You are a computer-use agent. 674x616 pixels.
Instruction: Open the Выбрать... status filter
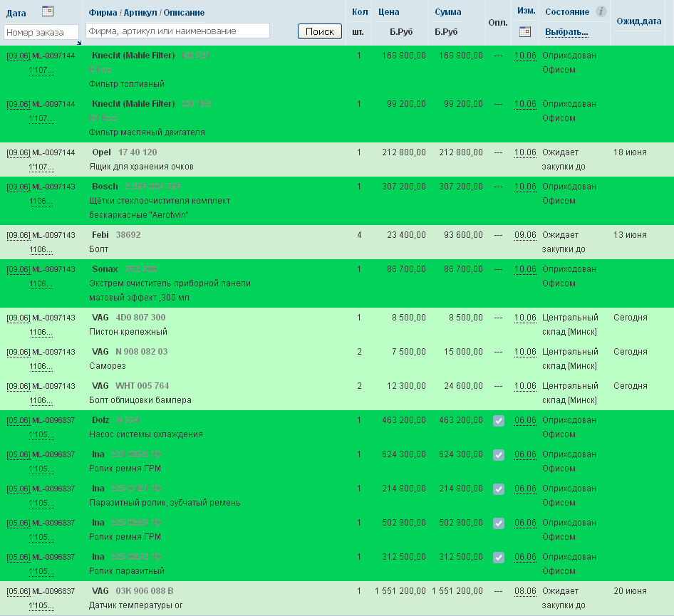pyautogui.click(x=566, y=32)
